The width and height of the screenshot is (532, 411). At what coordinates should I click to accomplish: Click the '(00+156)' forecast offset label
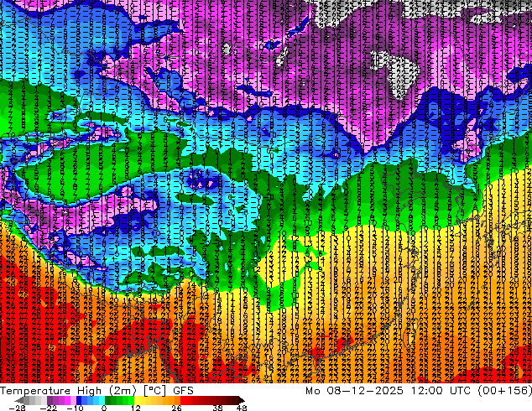(505, 391)
